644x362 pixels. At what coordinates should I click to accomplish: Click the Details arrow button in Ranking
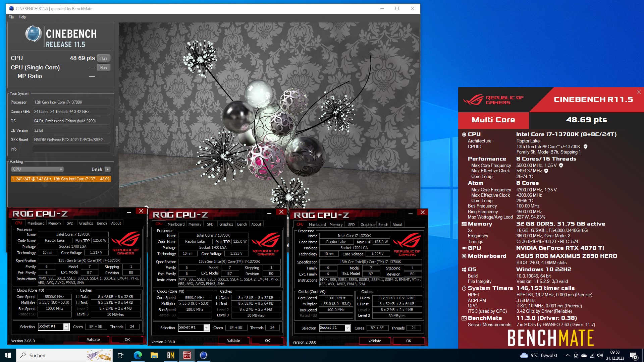pyautogui.click(x=108, y=169)
